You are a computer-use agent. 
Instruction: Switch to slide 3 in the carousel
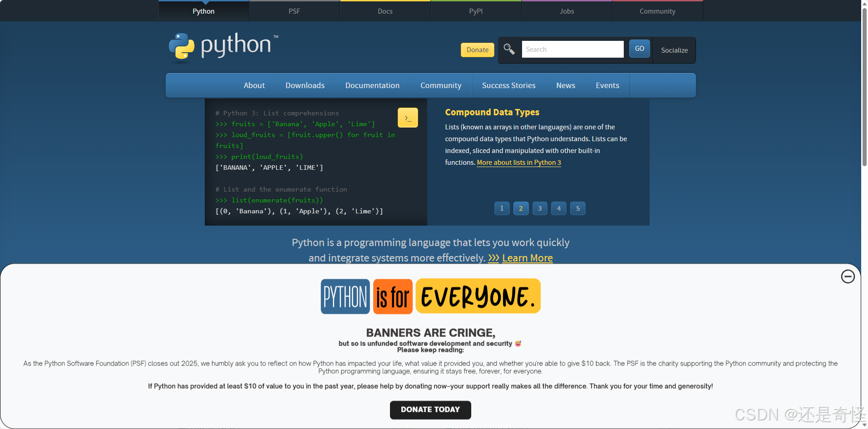click(540, 208)
